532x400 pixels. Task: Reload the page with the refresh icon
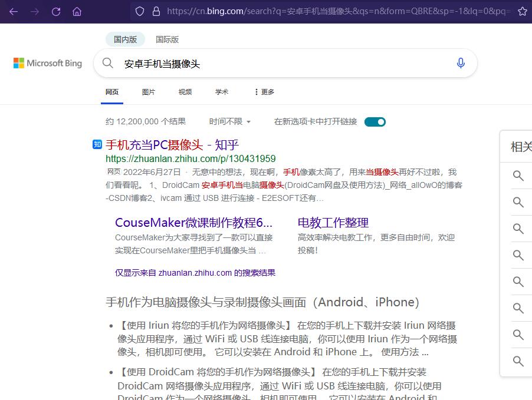pos(56,12)
